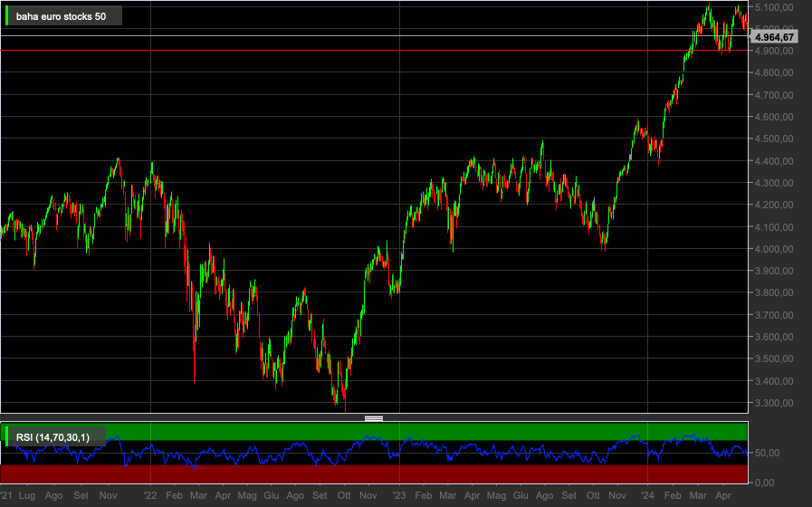
Task: Click the '24 year marker on the time axis
Action: click(647, 495)
